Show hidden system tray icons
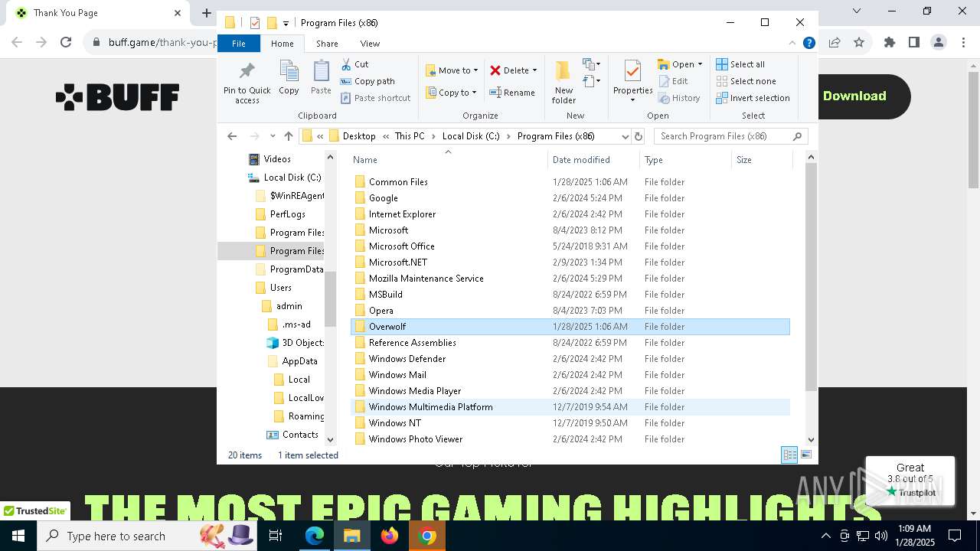Viewport: 980px width, 551px height. coord(825,536)
